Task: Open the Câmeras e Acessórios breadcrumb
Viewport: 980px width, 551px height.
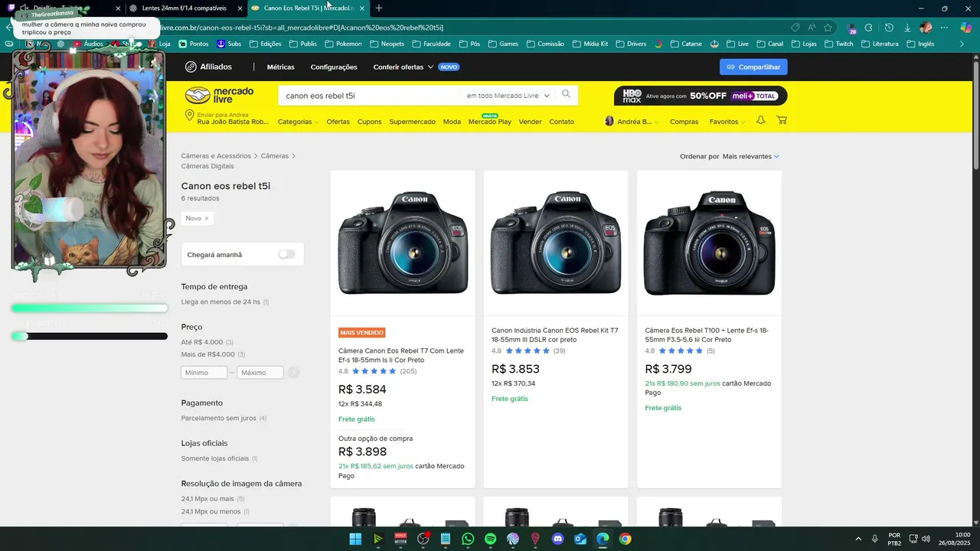Action: point(216,156)
